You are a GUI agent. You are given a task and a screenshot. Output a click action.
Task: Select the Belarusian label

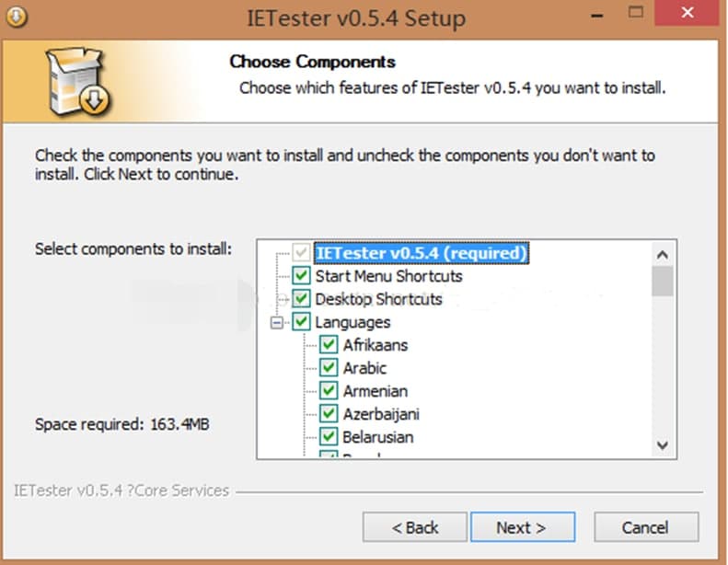[x=378, y=437]
